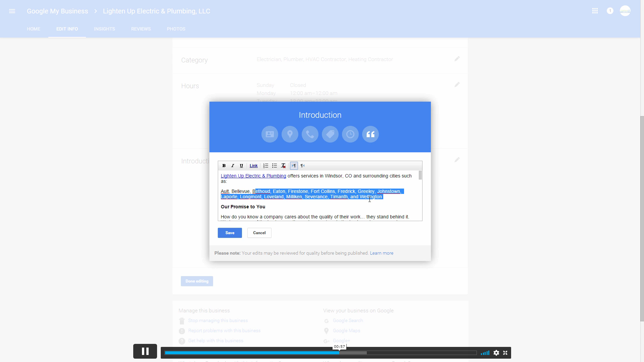The width and height of the screenshot is (644, 362).
Task: Select the business name card step icon
Action: 270,134
